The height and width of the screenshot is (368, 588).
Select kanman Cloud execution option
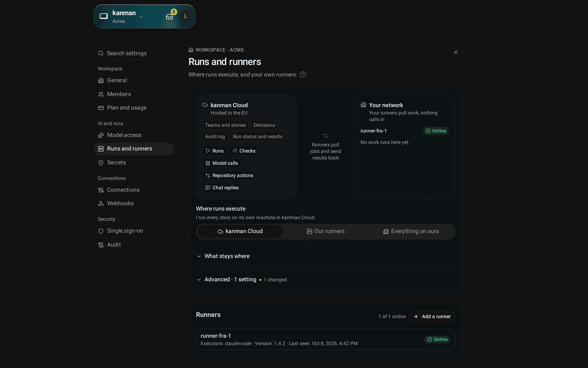pyautogui.click(x=240, y=231)
